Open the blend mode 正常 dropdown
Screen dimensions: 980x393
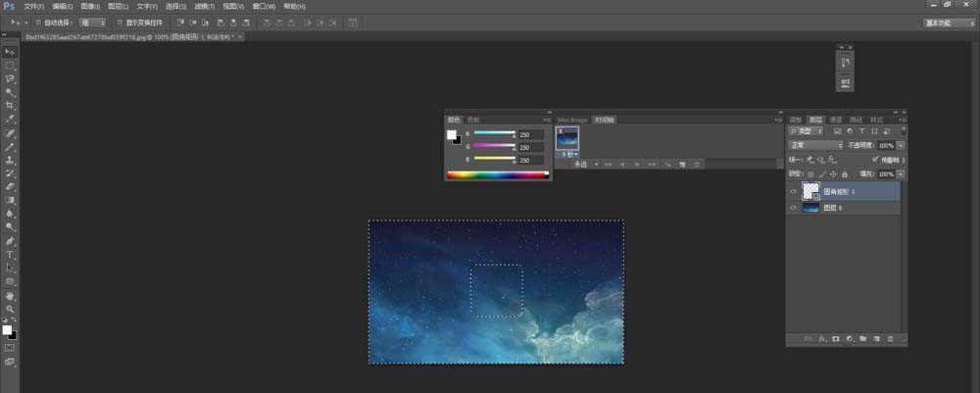tap(815, 145)
